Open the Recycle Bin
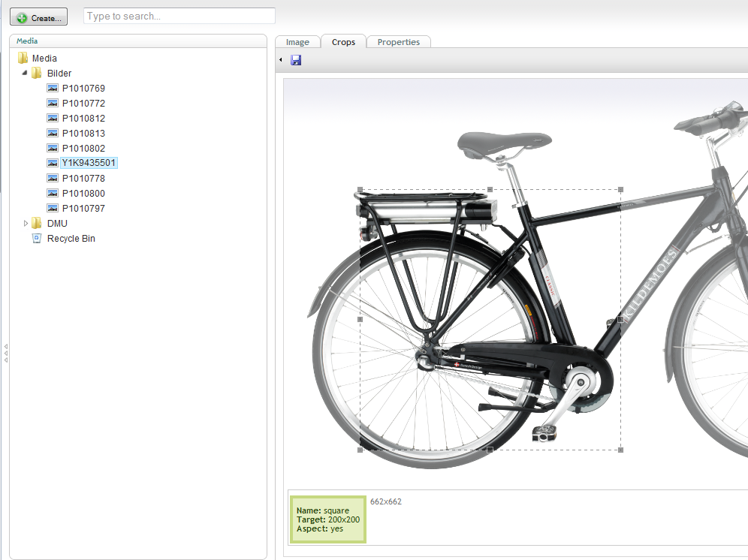 click(x=71, y=239)
